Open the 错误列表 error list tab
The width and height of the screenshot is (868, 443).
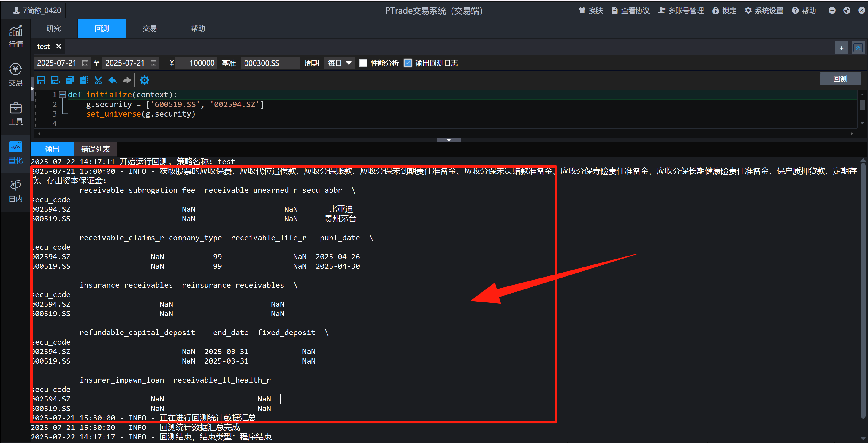(x=95, y=149)
